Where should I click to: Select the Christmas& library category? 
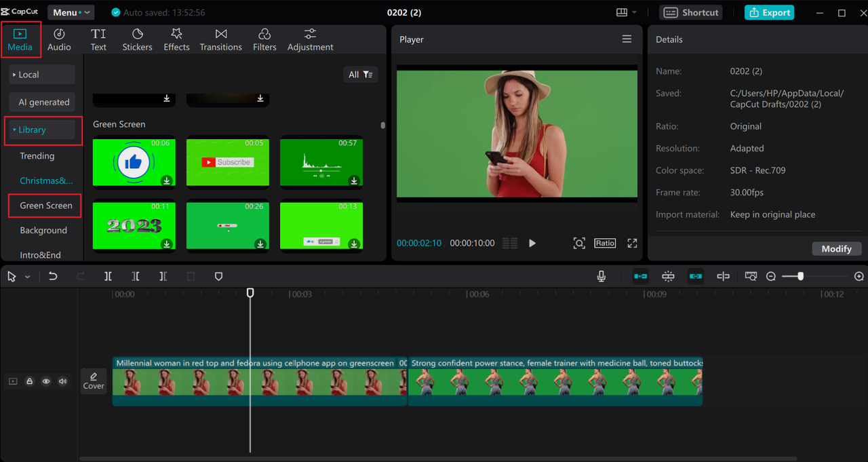pyautogui.click(x=46, y=180)
